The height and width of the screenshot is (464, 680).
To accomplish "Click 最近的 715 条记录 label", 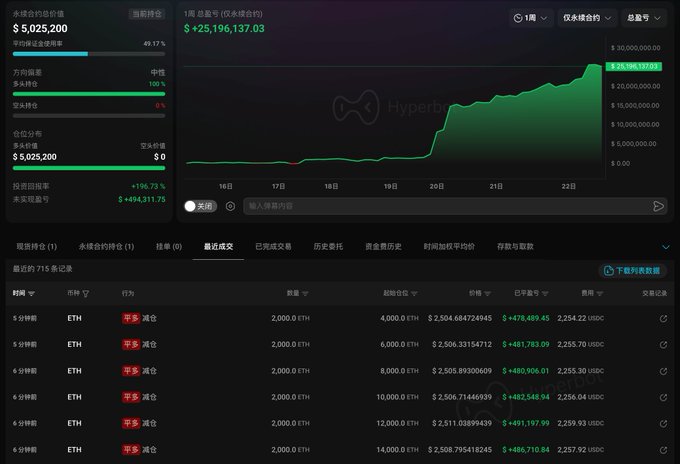I will point(42,269).
